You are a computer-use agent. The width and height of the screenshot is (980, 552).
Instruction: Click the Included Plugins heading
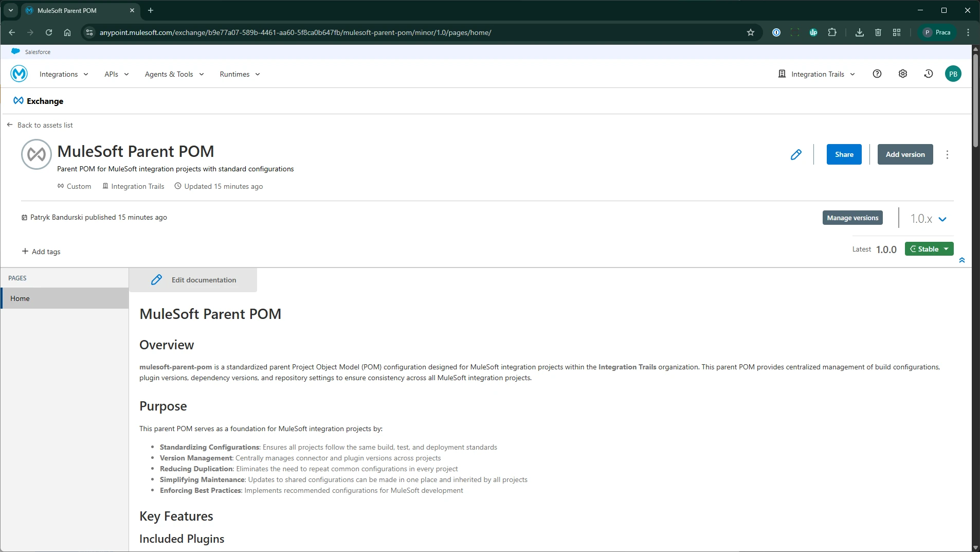point(182,539)
